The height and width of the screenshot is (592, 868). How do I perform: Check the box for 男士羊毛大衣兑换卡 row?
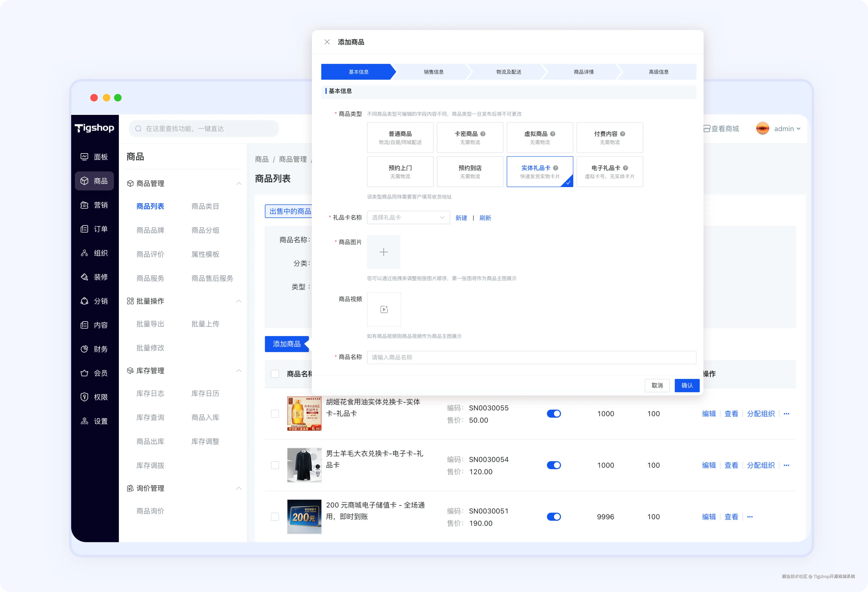click(x=275, y=465)
